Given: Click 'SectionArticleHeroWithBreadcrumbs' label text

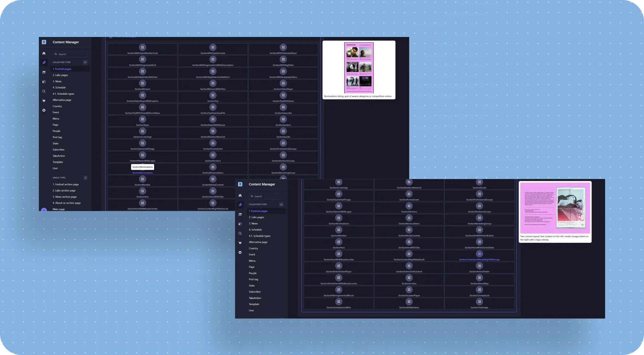Looking at the screenshot, I should tap(339, 284).
